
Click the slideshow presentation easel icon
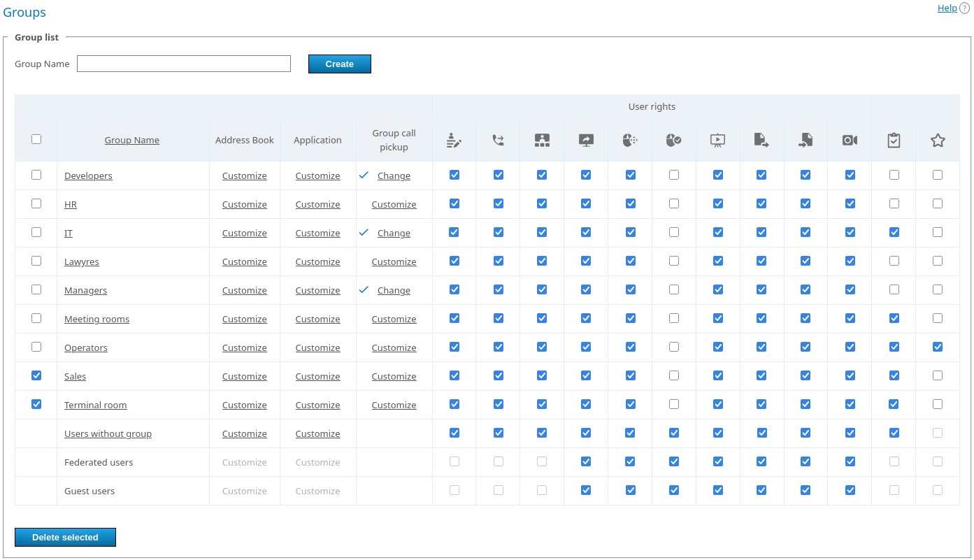tap(717, 141)
